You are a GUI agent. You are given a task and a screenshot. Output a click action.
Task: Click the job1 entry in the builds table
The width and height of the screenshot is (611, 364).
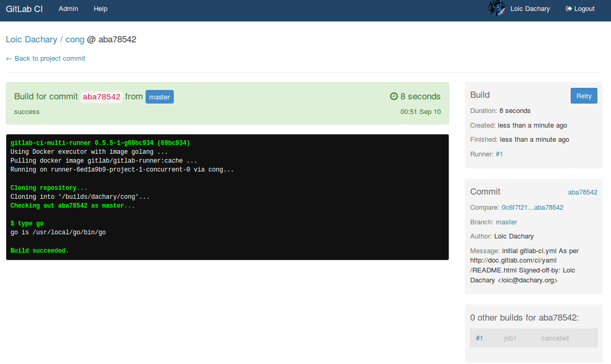[510, 338]
